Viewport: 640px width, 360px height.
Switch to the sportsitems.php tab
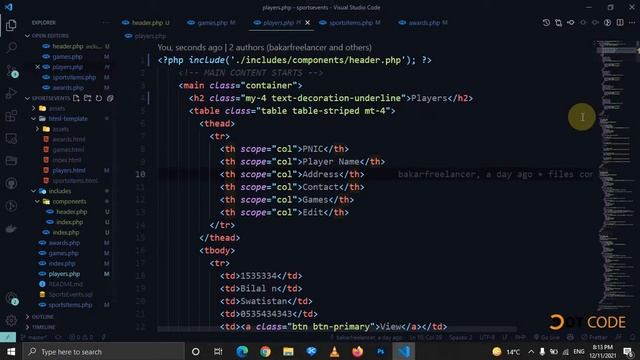pyautogui.click(x=350, y=23)
